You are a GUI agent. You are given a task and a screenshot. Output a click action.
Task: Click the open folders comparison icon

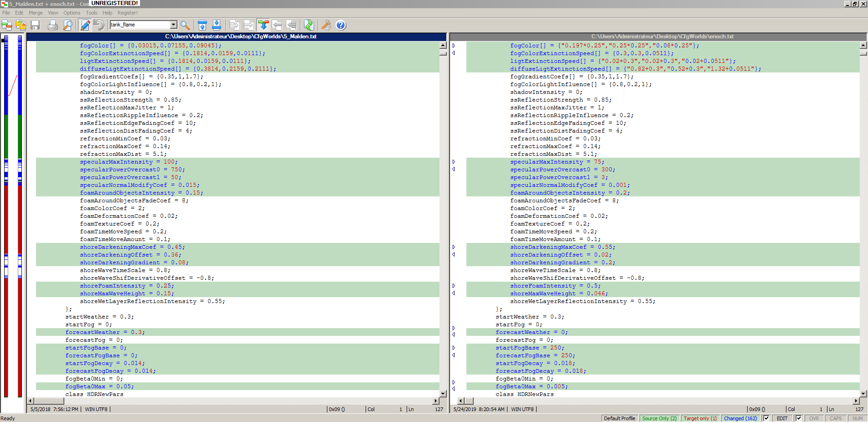21,25
